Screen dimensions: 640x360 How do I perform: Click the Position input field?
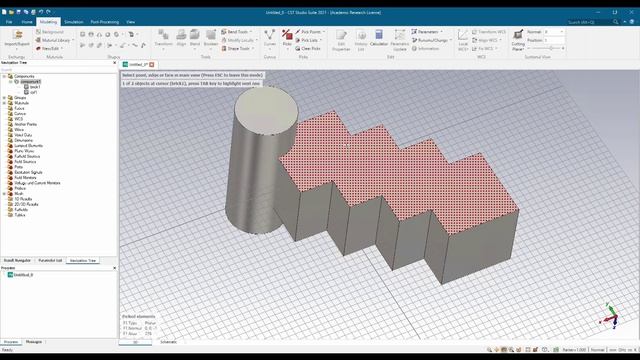554,40
